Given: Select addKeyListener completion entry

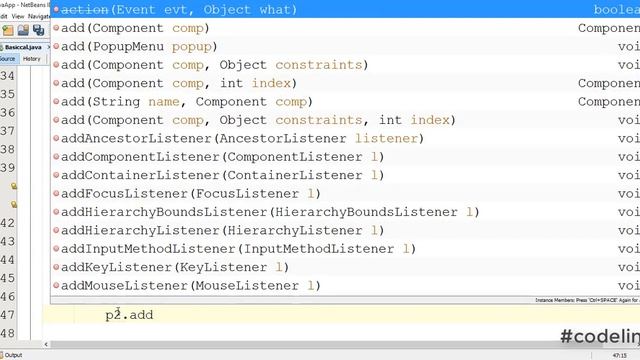Looking at the screenshot, I should coord(345,267).
